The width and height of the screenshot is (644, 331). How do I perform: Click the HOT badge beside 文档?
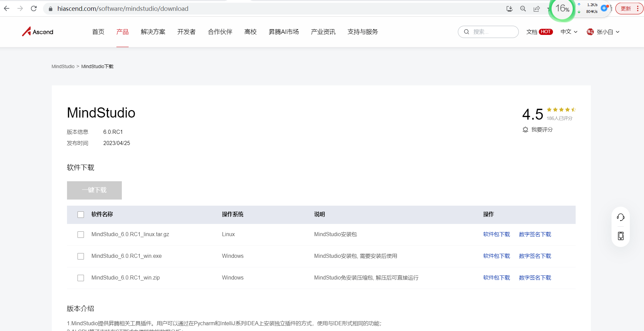click(x=546, y=32)
